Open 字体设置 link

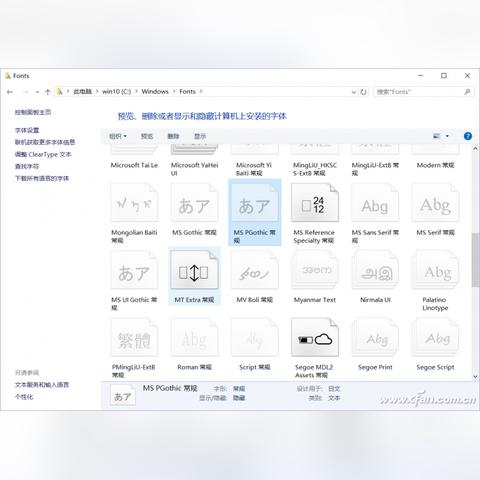point(27,130)
